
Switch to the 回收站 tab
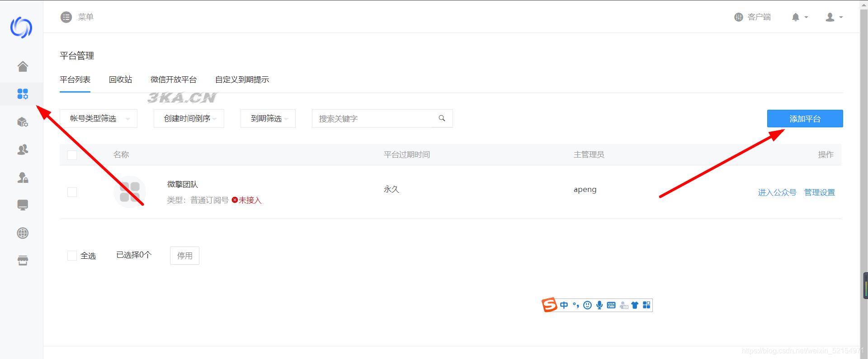[120, 79]
